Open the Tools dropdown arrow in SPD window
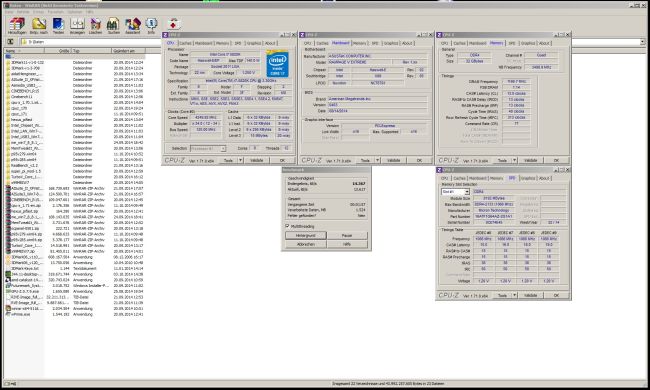Image resolution: width=650 pixels, height=390 pixels. coord(514,295)
